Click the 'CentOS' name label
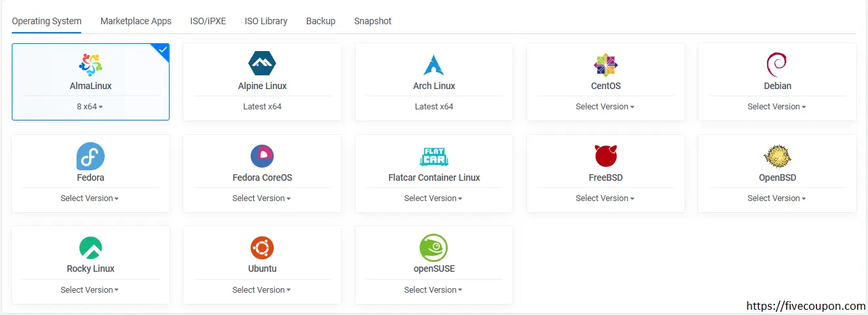Screen dimensions: 868x315 606,86
